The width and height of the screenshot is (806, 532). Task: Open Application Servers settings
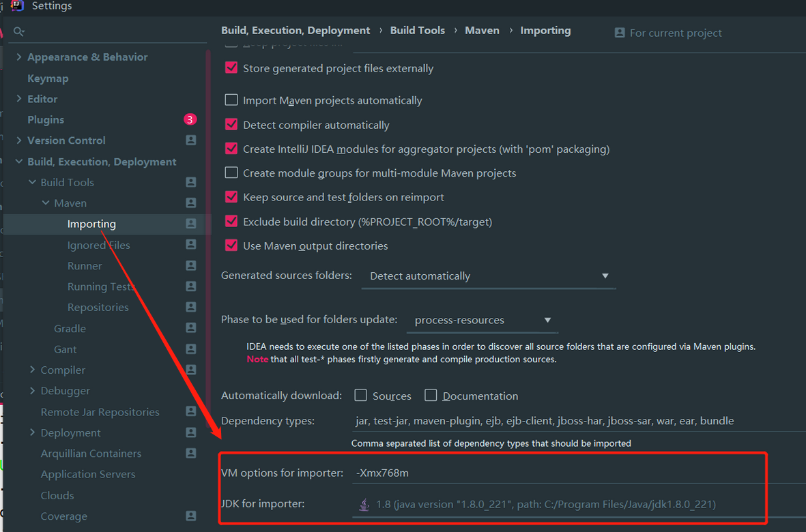[88, 474]
